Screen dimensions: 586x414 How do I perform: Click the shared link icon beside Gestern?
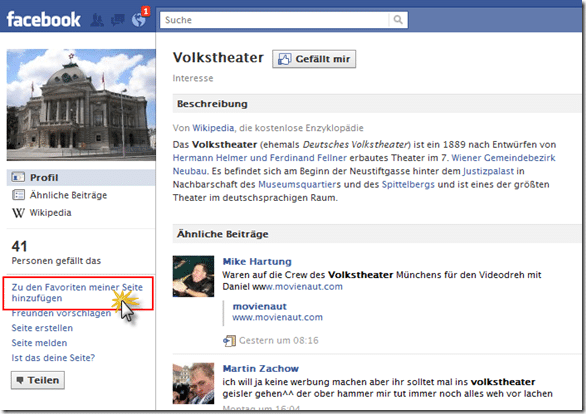point(229,340)
